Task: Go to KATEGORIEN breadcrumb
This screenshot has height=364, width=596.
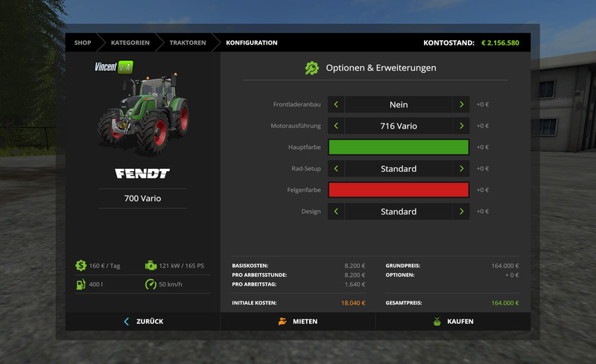Action: coord(130,42)
